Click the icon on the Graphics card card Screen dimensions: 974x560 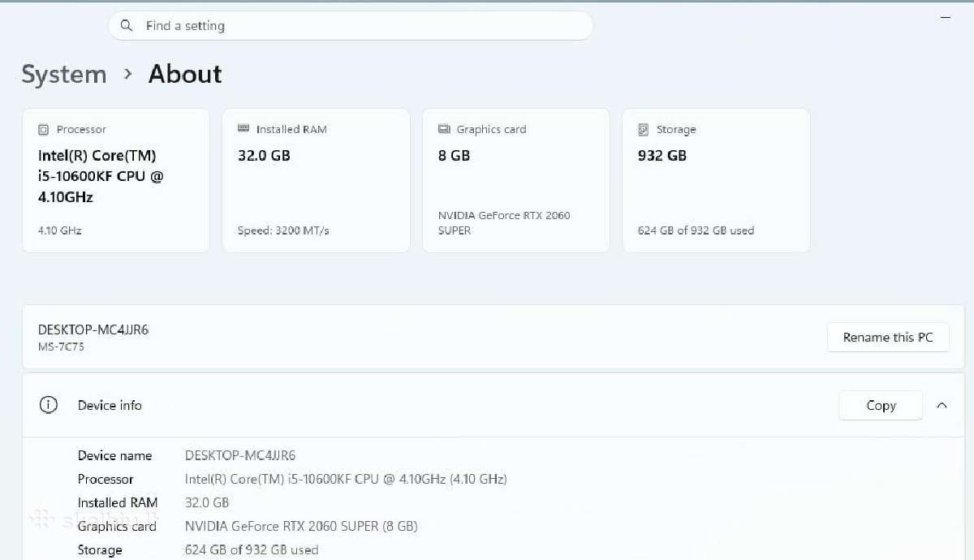tap(444, 129)
